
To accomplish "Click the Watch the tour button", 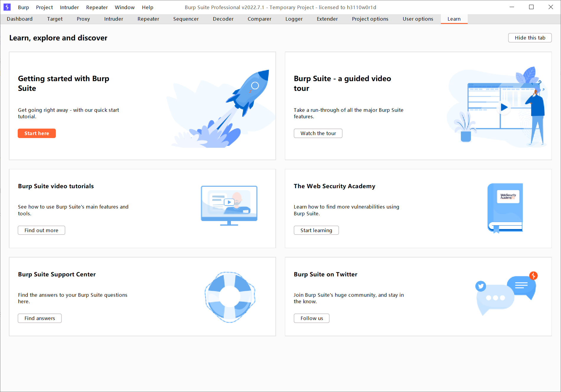I will tap(318, 133).
